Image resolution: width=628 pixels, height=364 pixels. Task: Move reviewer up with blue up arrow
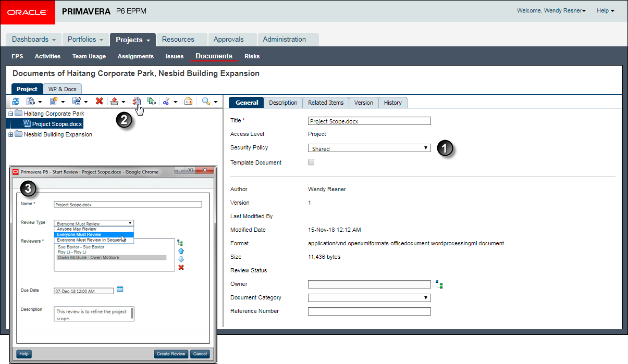(181, 251)
